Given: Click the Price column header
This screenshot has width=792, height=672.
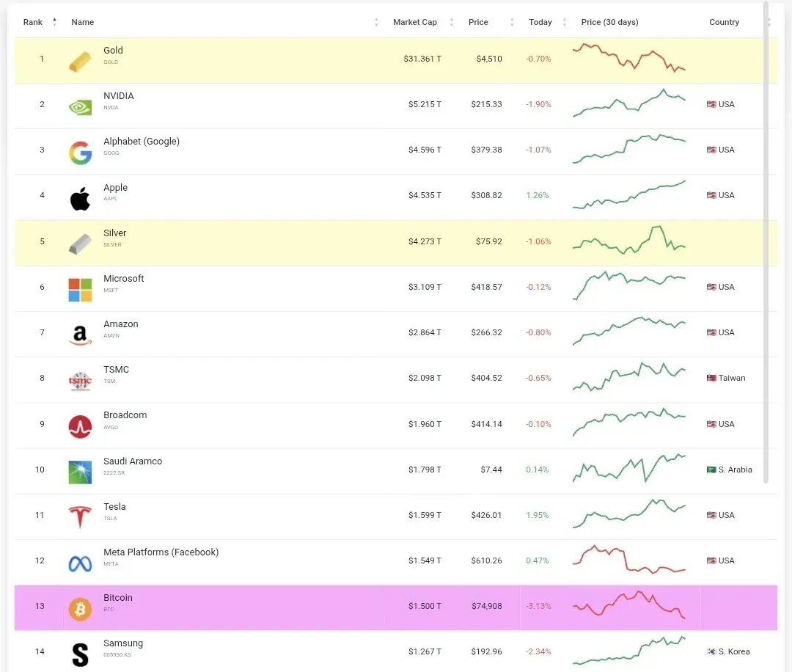Looking at the screenshot, I should tap(478, 22).
